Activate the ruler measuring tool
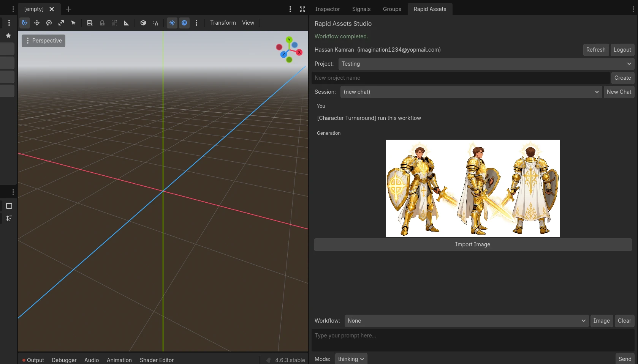The image size is (638, 364). tap(127, 23)
